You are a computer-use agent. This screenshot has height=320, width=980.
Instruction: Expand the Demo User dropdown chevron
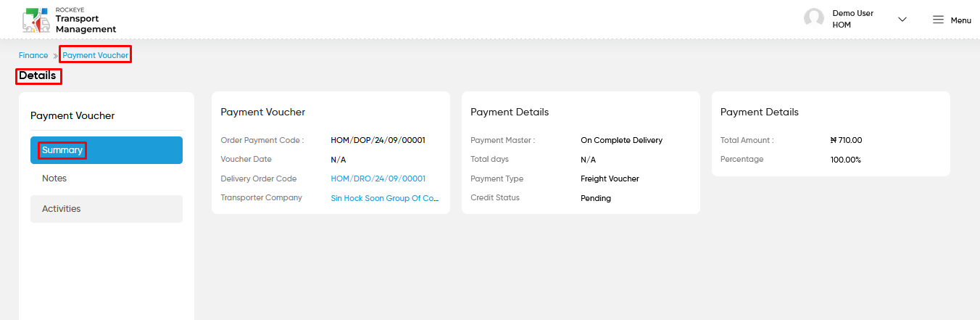click(x=902, y=20)
